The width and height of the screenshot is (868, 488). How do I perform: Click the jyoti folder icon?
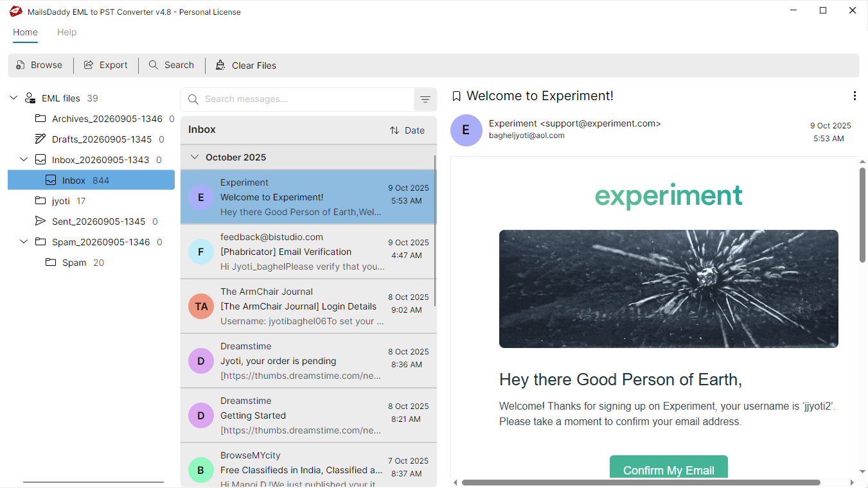pyautogui.click(x=40, y=201)
